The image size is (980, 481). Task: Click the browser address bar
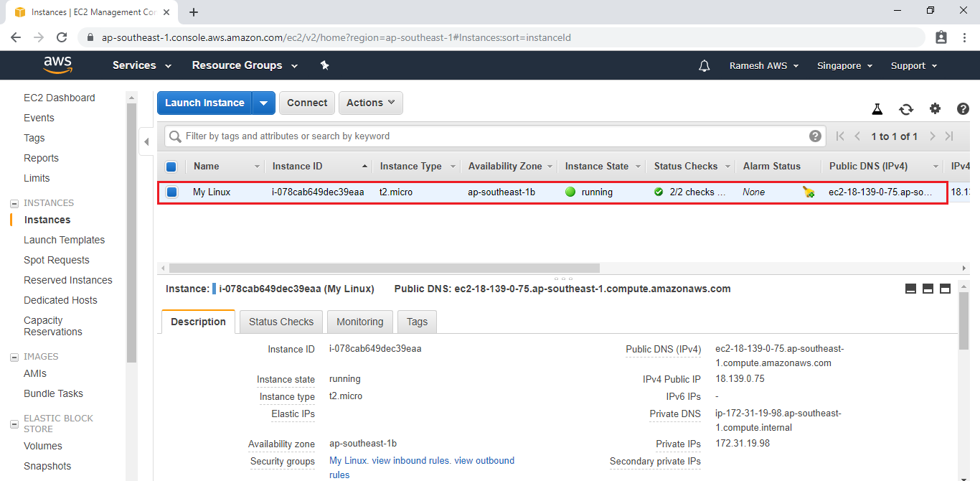[x=502, y=37]
